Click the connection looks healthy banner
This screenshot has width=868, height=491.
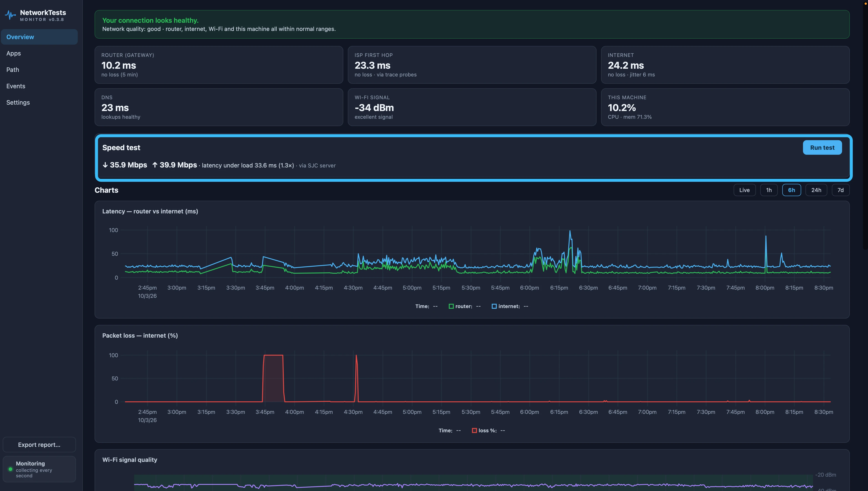point(472,24)
